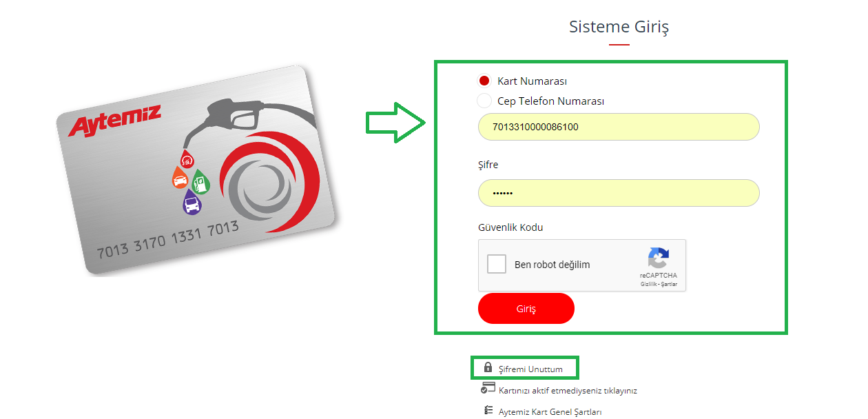868x419 pixels.
Task: Open the reCAPTCHA Şartlar link
Action: 669,284
